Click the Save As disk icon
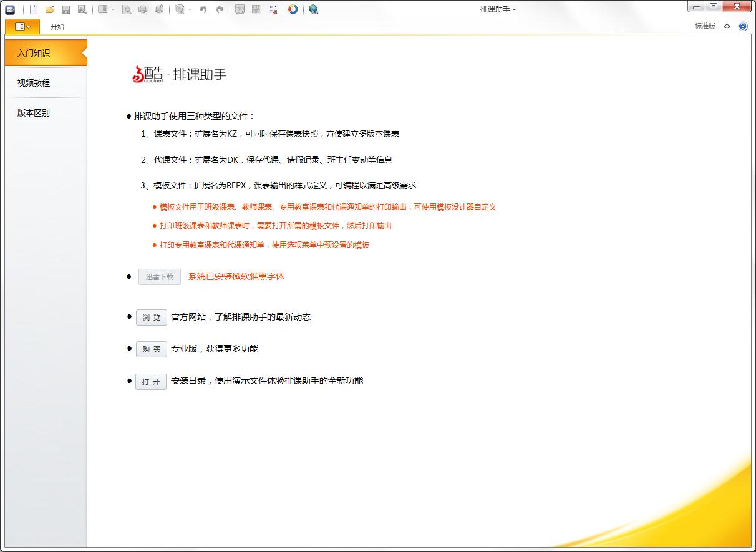Viewport: 756px width, 552px height. click(82, 9)
